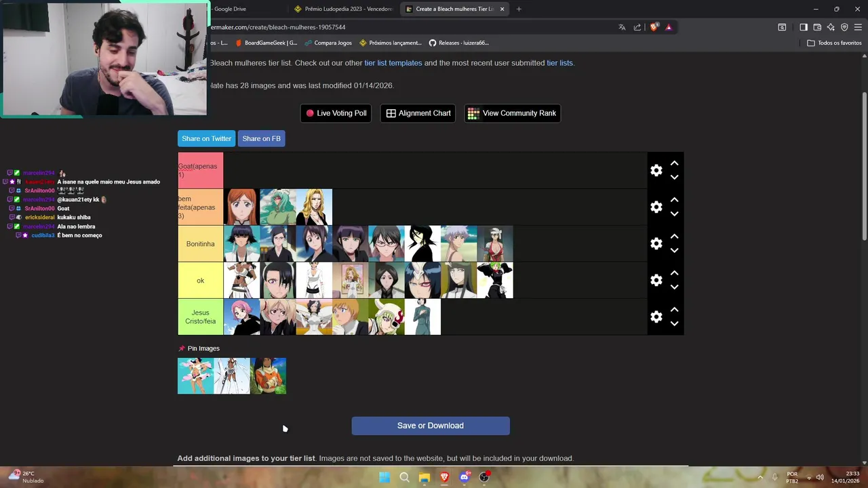Click the Brave Rewards triangle icon
Viewport: 868px width, 488px height.
click(669, 27)
